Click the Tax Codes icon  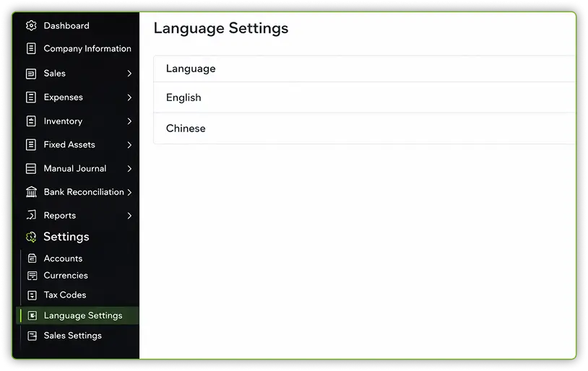pyautogui.click(x=32, y=295)
